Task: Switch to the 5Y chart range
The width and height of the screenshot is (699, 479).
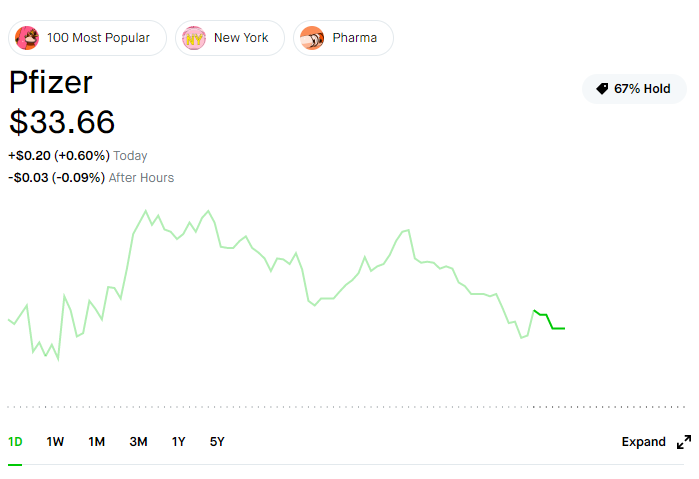Action: [217, 442]
